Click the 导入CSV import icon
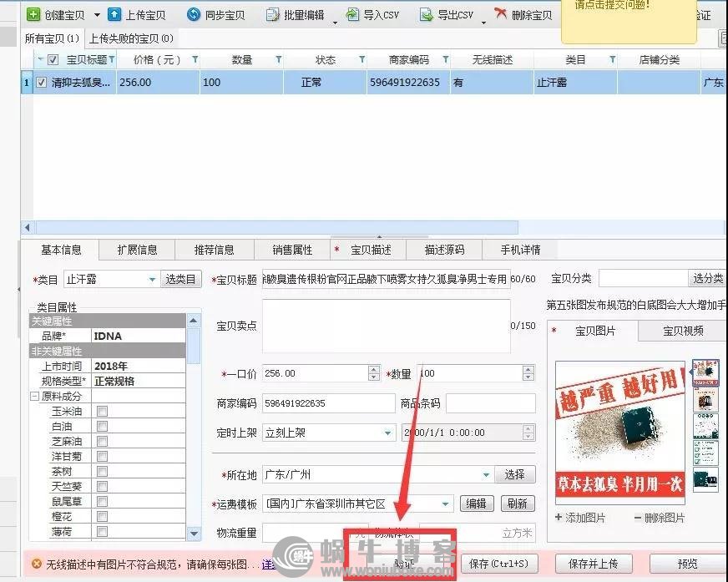Image resolution: width=728 pixels, height=582 pixels. click(353, 14)
